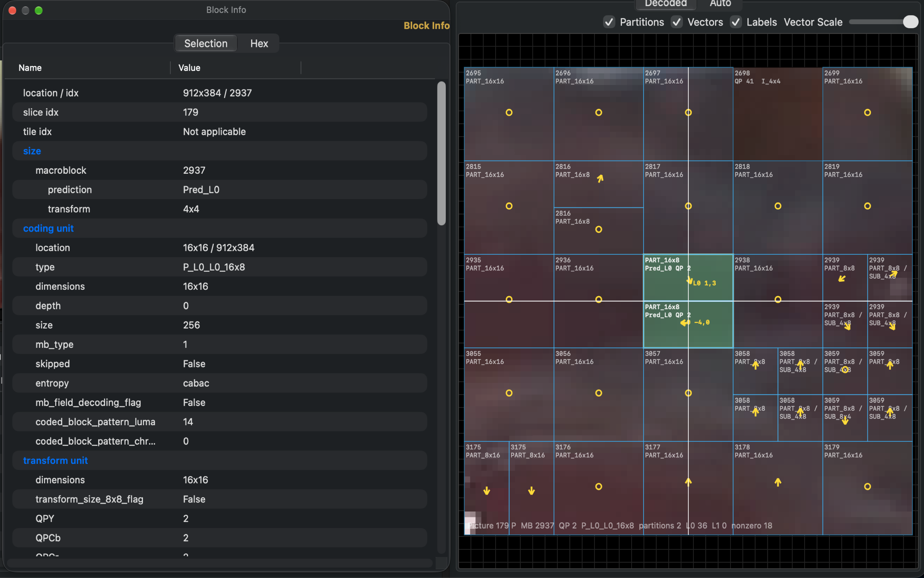
Task: Select highlighted partition with vector L0 1,3
Action: [x=688, y=277]
